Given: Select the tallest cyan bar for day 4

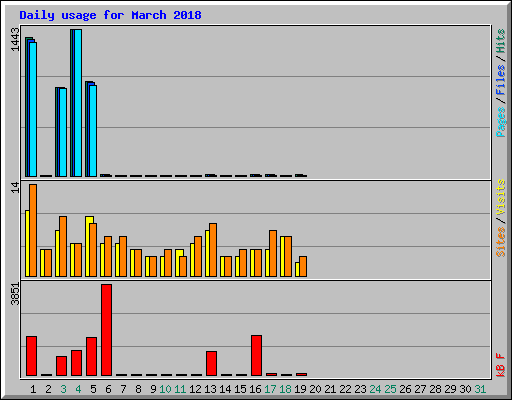Looking at the screenshot, I should (78, 103).
